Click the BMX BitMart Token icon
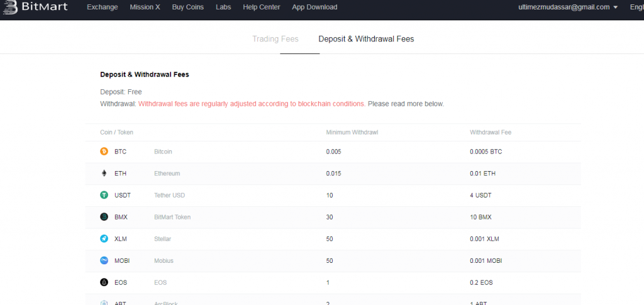 pos(104,217)
